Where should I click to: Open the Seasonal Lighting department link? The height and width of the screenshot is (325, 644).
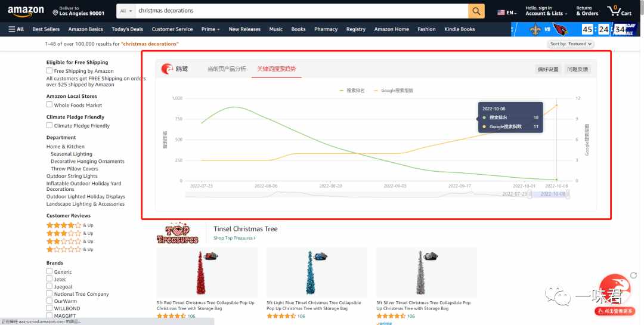point(72,154)
